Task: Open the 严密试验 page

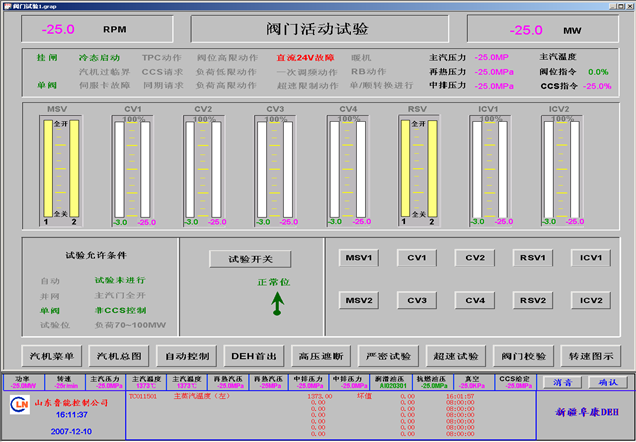Action: click(x=388, y=356)
